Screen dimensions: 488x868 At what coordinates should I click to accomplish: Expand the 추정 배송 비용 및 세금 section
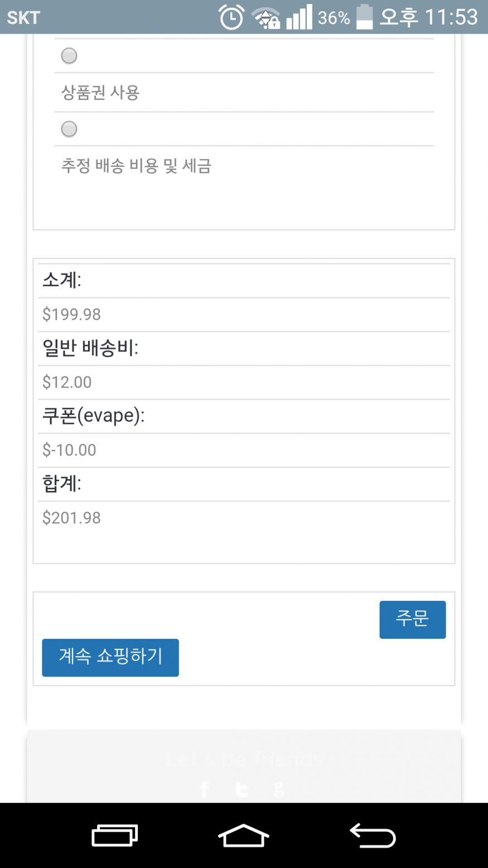point(136,166)
